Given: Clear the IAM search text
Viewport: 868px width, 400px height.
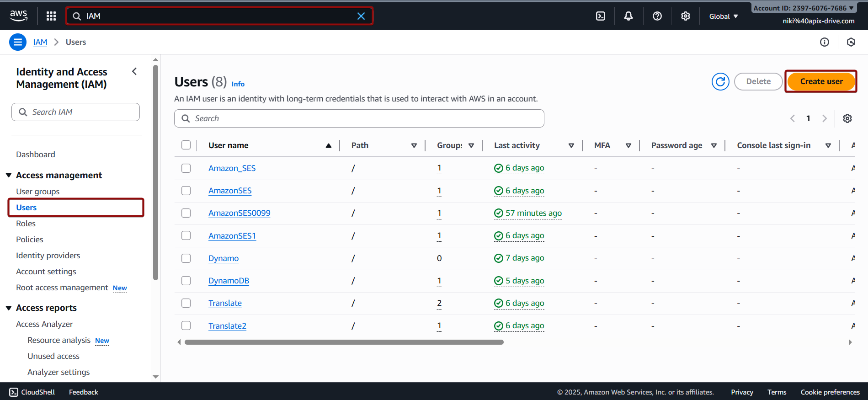Looking at the screenshot, I should click(361, 16).
